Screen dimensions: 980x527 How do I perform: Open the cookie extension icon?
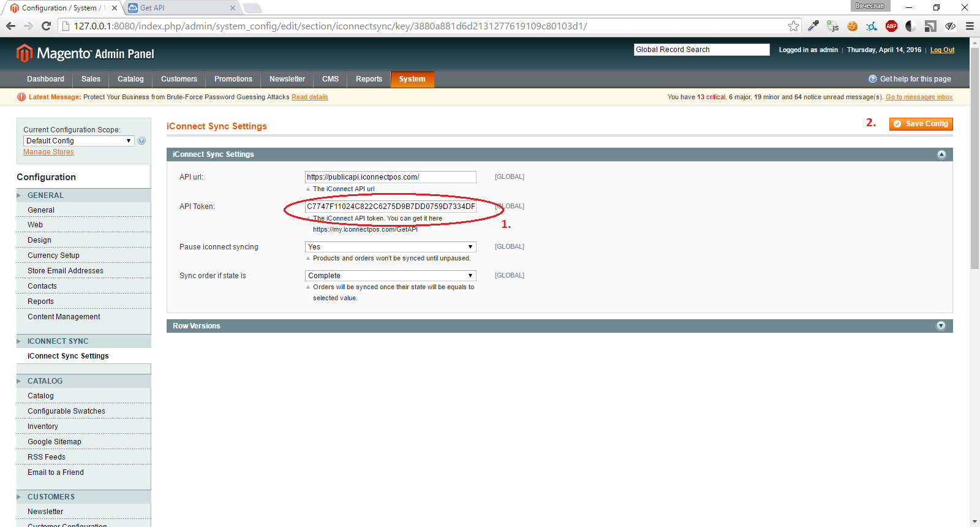point(852,26)
